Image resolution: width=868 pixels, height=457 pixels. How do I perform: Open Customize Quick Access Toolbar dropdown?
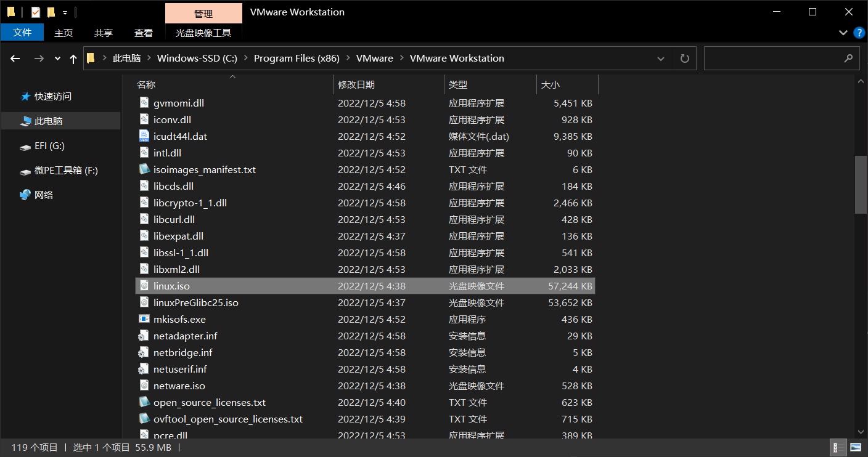click(65, 12)
